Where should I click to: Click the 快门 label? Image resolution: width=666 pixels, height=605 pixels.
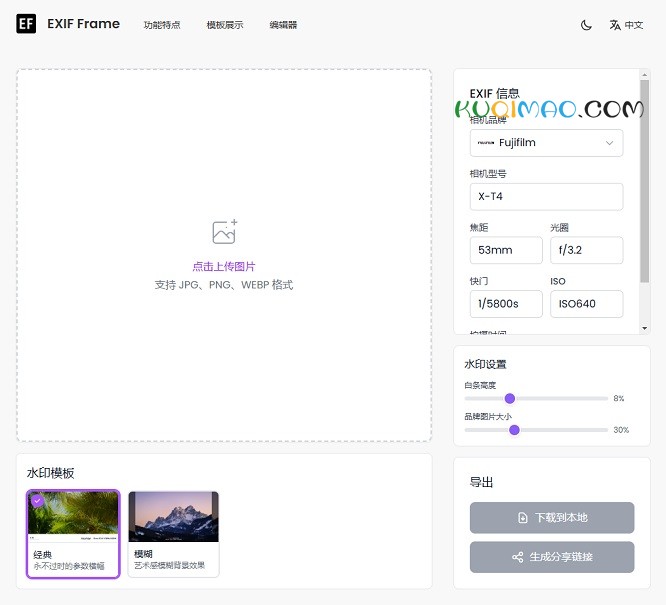coord(479,281)
